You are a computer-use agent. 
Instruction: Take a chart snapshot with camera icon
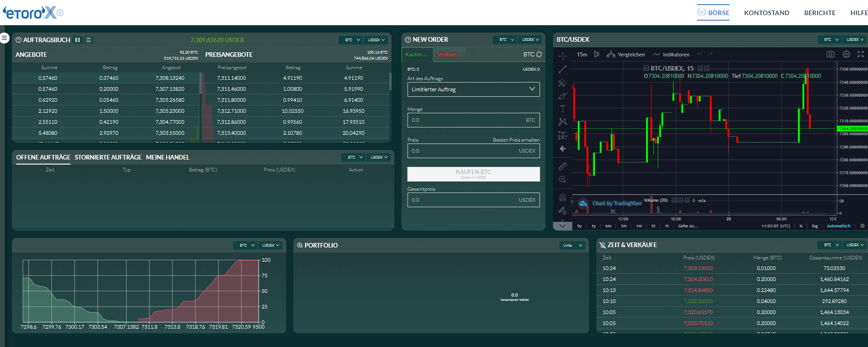830,54
